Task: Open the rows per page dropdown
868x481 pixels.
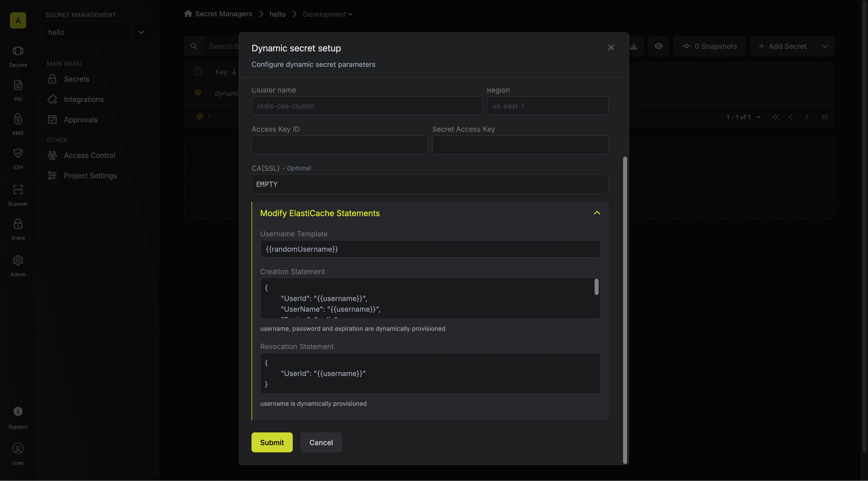Action: [758, 117]
